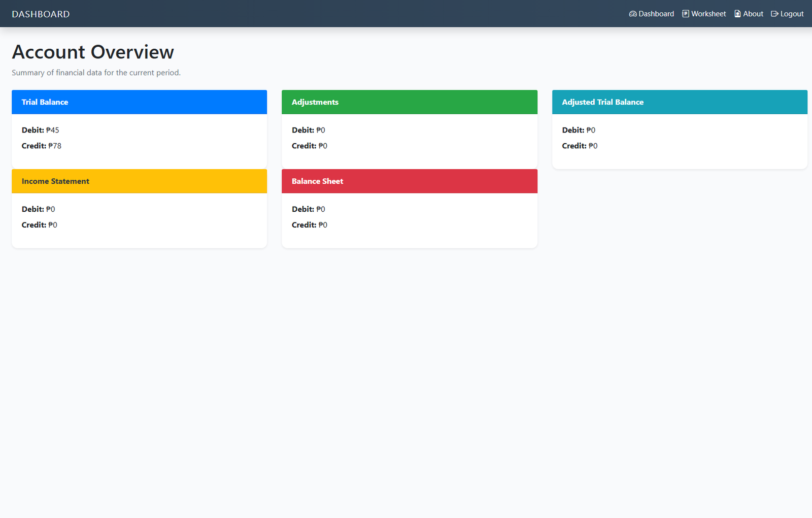Screen dimensions: 812x518
Task: Select the blue Trial Balance card header
Action: click(139, 102)
